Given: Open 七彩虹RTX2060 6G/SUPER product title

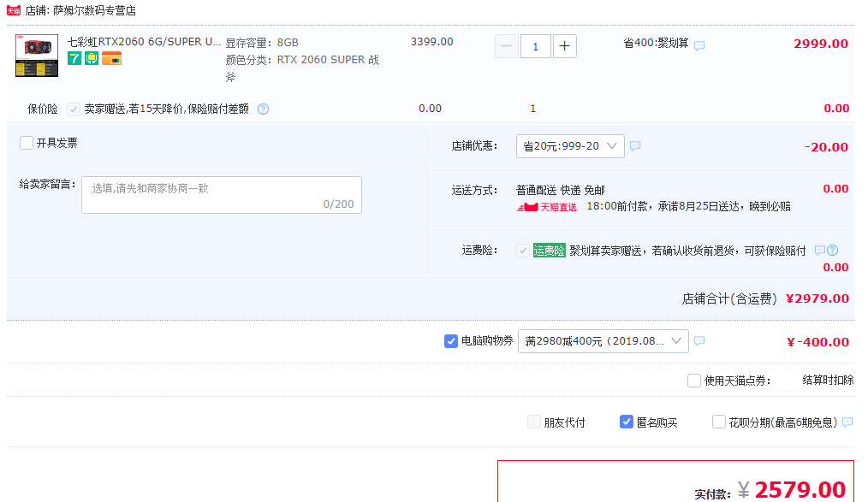Looking at the screenshot, I should pos(144,41).
